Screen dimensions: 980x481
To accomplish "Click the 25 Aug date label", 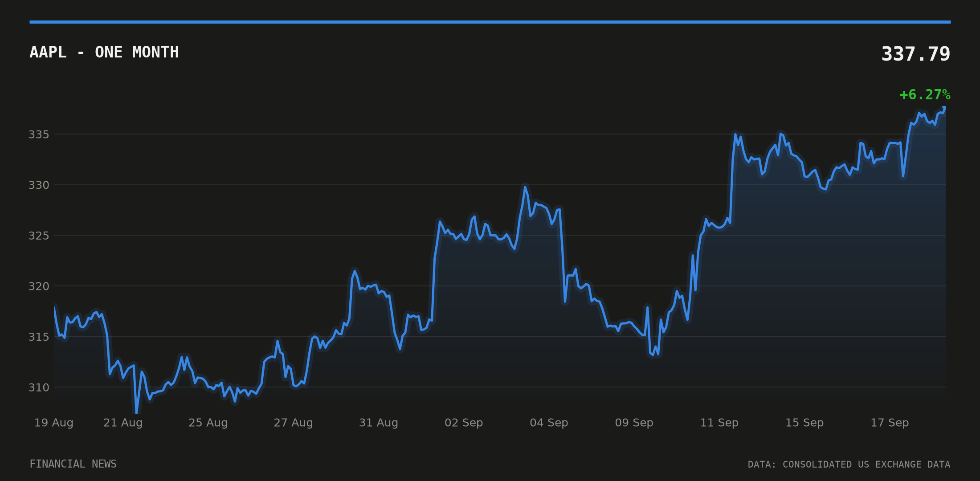I will coord(208,423).
